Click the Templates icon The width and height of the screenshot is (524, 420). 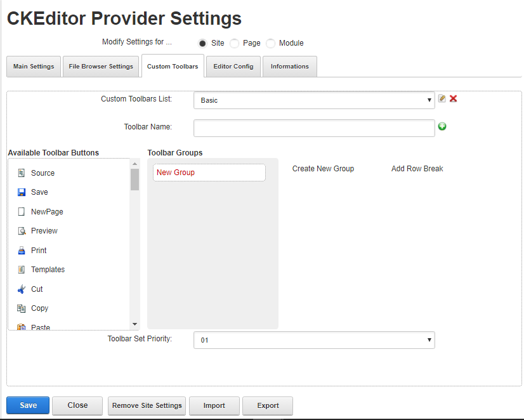[x=22, y=269]
